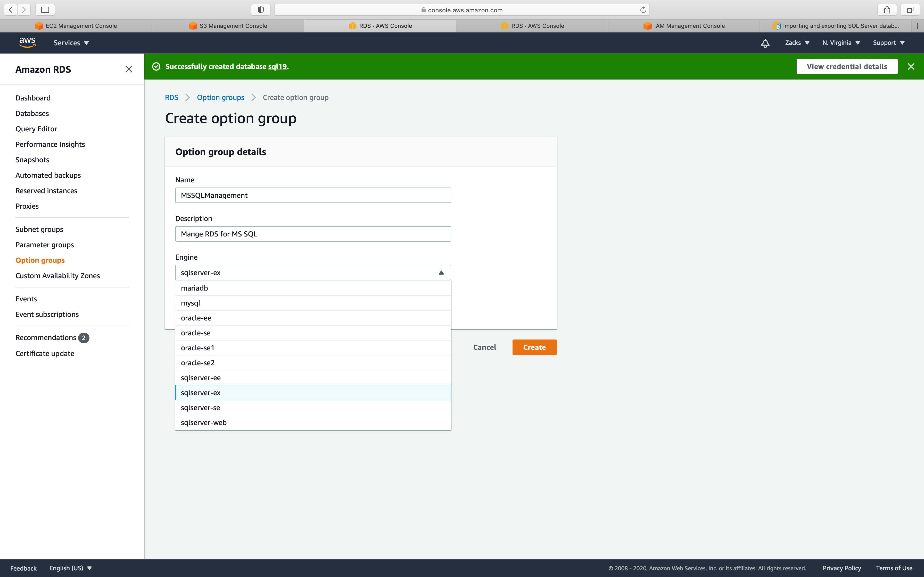
Task: Collapse the Engine dropdown arrow
Action: (441, 273)
